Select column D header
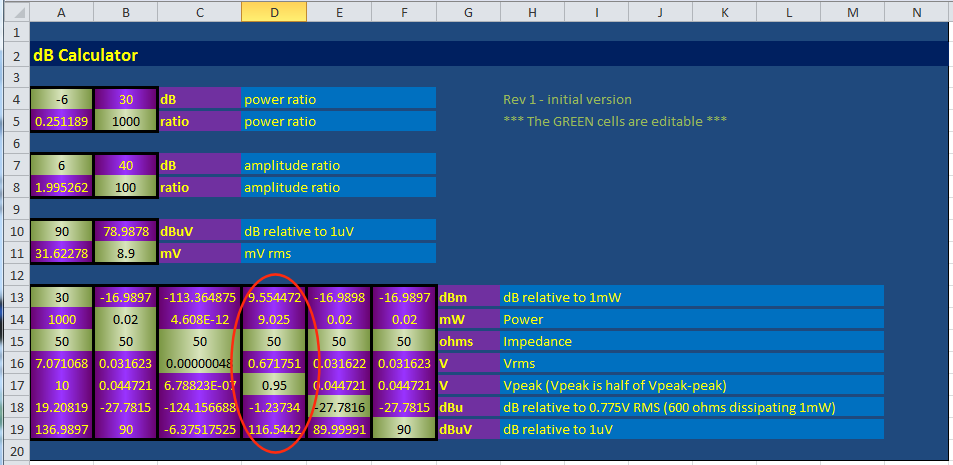This screenshot has width=953, height=465. pos(275,12)
